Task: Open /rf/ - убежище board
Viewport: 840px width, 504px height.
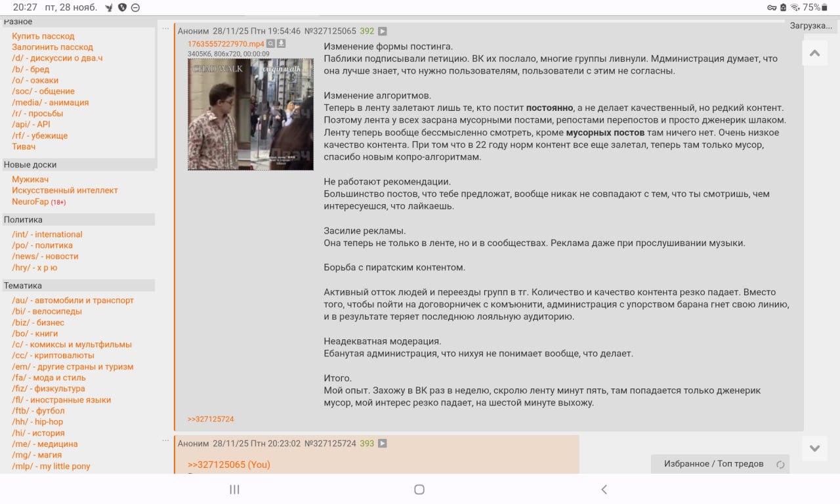Action: click(x=39, y=136)
